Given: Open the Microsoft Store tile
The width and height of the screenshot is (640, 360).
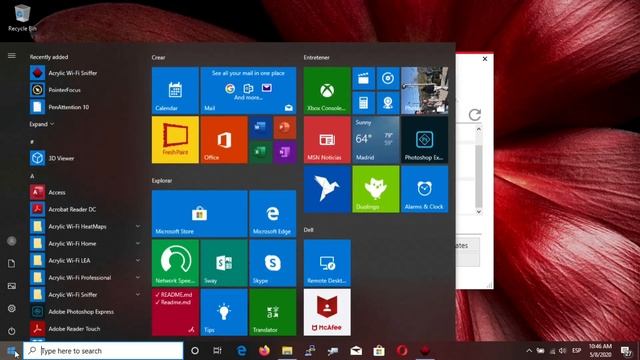Looking at the screenshot, I should [x=200, y=213].
